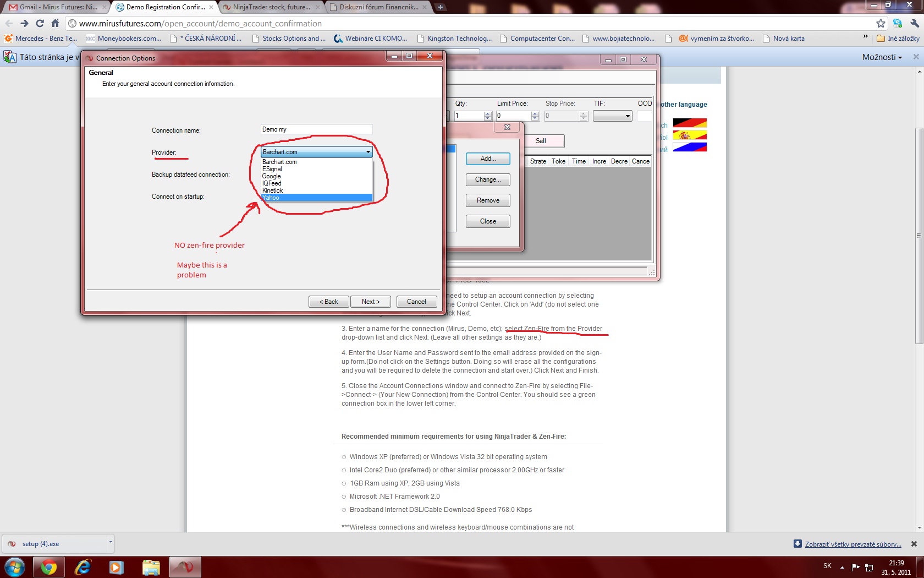
Task: Launch Internet Explorer from the taskbar
Action: 83,567
